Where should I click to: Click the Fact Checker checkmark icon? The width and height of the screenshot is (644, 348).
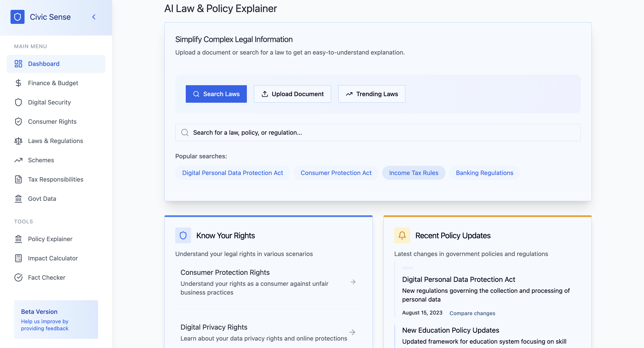click(18, 277)
